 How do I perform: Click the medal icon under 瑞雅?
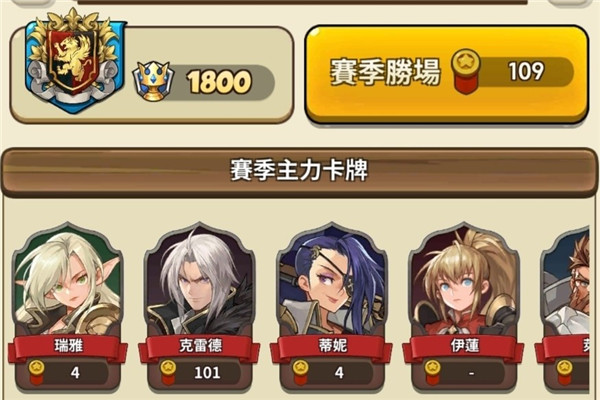37,372
